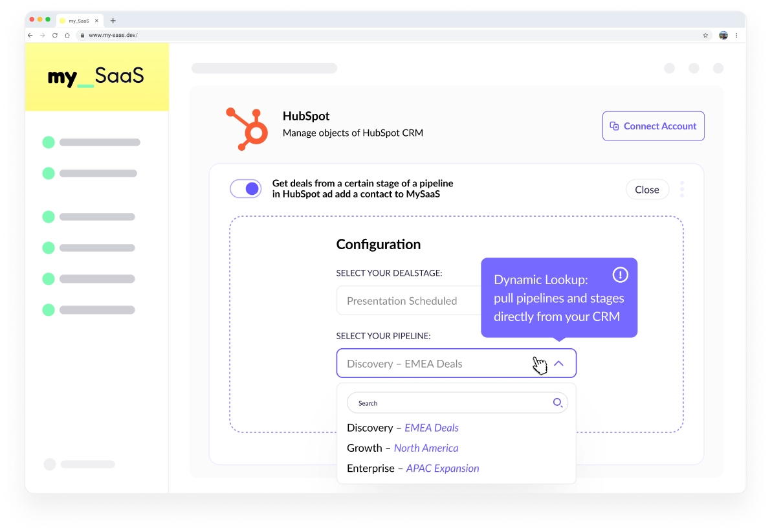Open the Chrome three-dot menu
The width and height of the screenshot is (772, 532).
pos(736,35)
